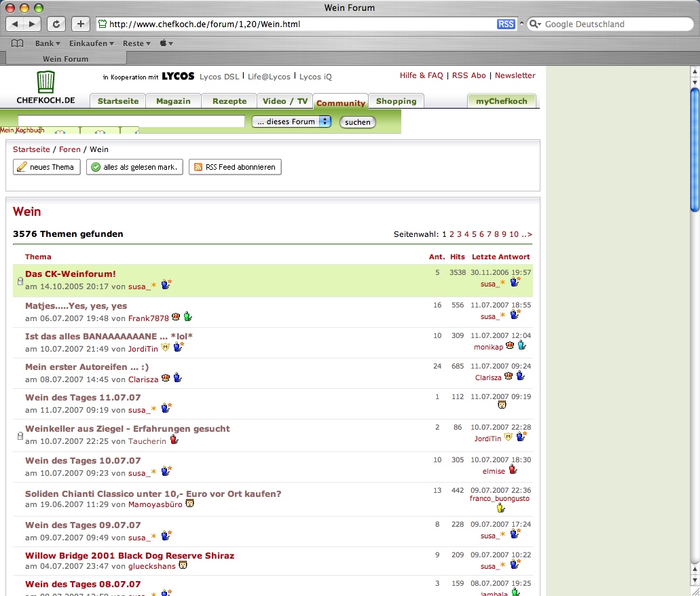
Task: Open the 'Das CK-Weinforum!' thread
Action: tap(71, 274)
